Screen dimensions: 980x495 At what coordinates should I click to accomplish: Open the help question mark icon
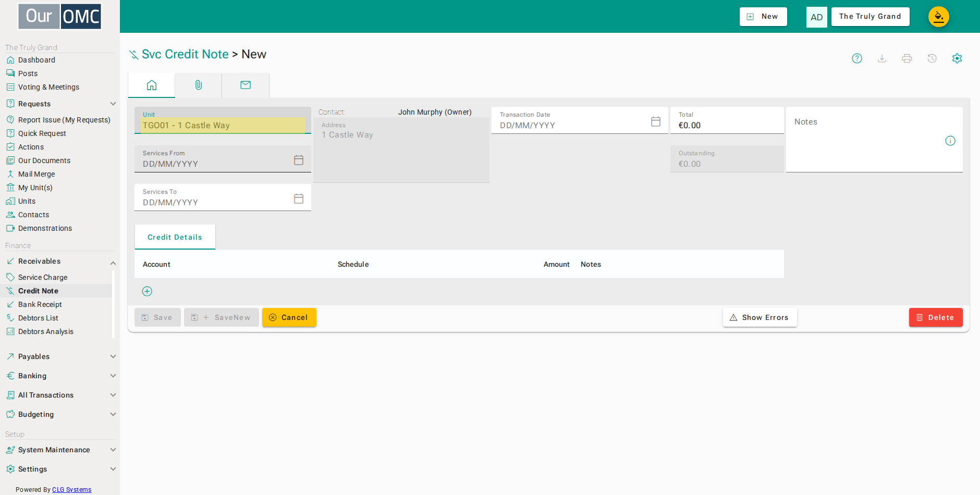857,58
